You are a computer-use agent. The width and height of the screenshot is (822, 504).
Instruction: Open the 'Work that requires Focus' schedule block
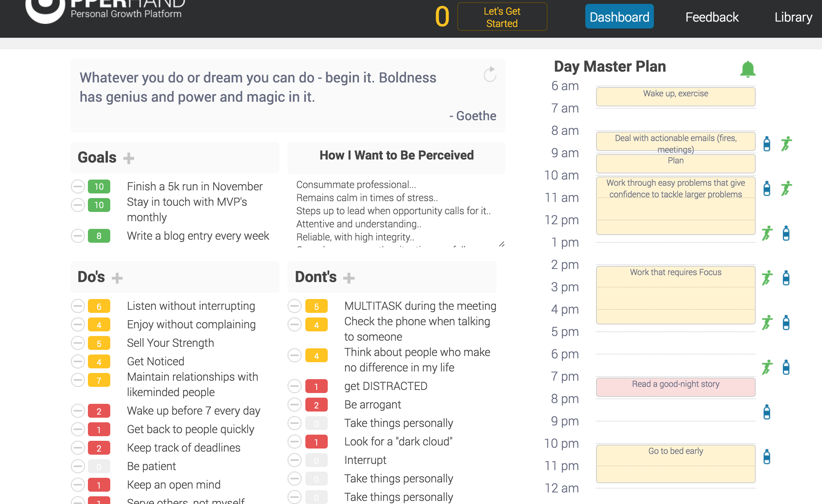click(675, 295)
